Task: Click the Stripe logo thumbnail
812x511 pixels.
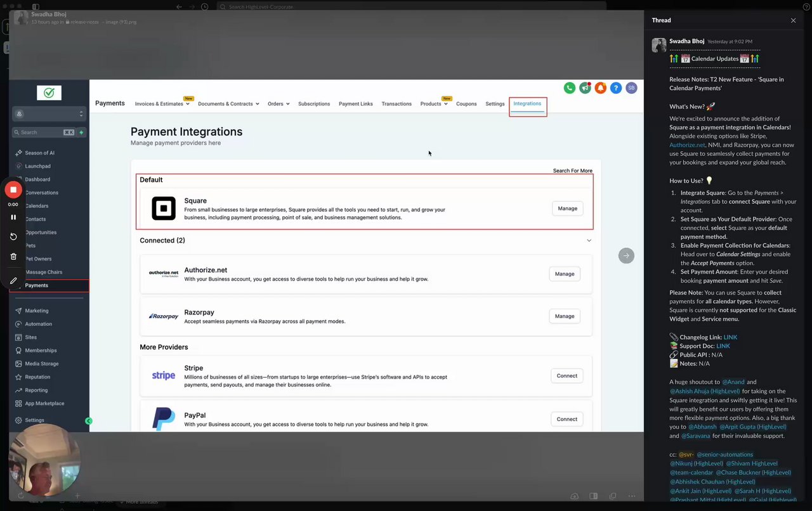Action: [x=164, y=376]
